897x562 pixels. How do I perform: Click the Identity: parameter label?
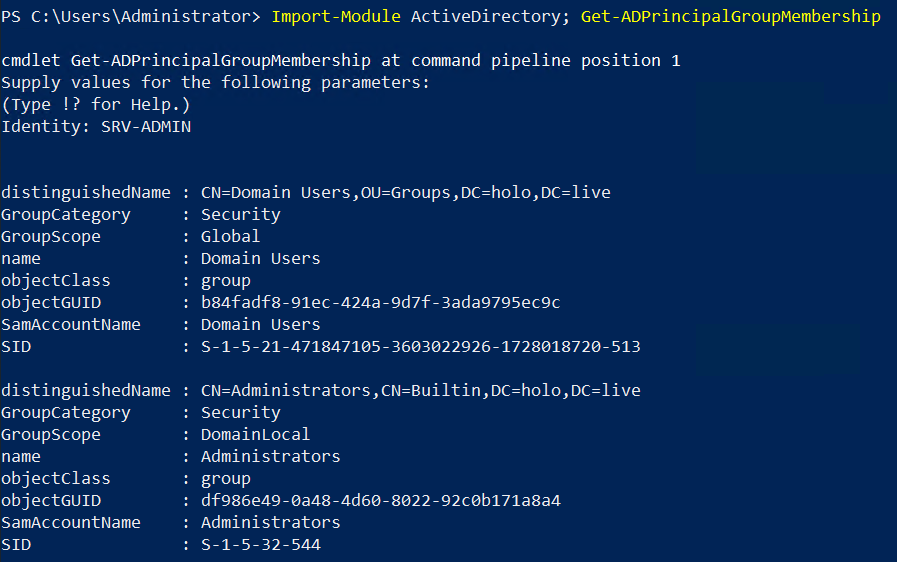(46, 127)
